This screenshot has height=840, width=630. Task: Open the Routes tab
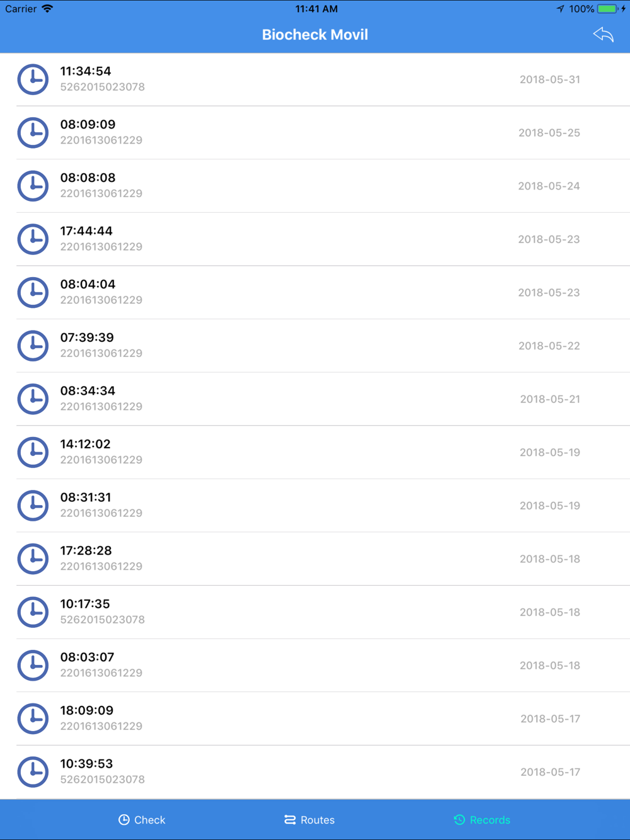309,820
